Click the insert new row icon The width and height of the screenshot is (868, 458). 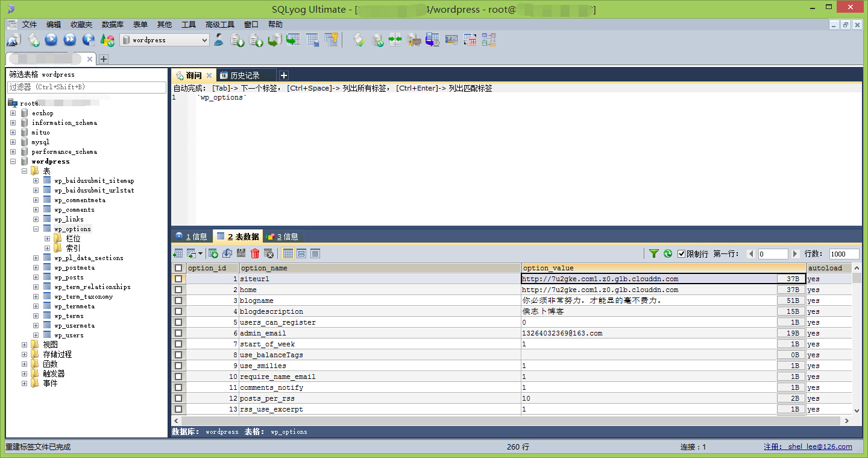[213, 253]
